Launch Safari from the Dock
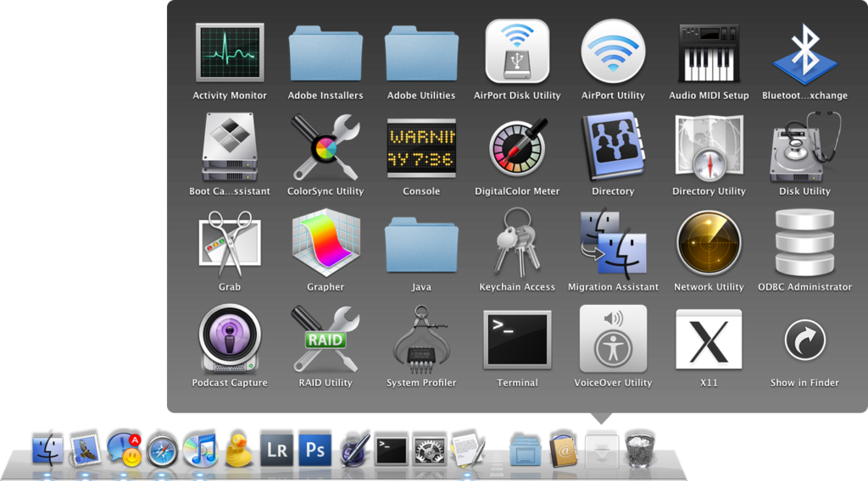Viewport: 868px width, 481px height. (x=162, y=451)
